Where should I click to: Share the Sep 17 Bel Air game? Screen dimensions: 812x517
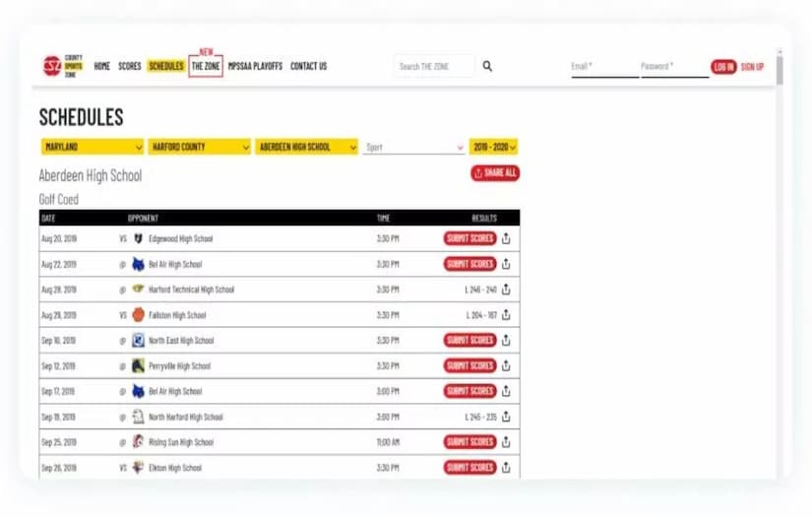coord(506,391)
